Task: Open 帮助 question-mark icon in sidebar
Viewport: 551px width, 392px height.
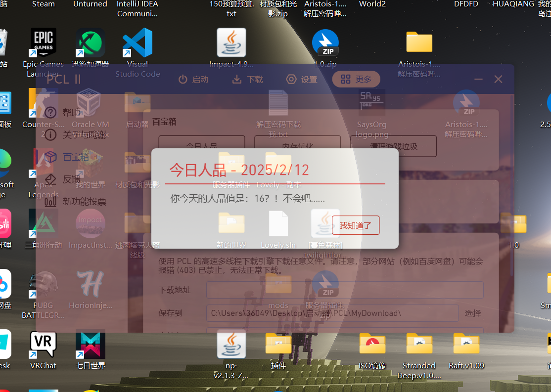Action: (50, 112)
